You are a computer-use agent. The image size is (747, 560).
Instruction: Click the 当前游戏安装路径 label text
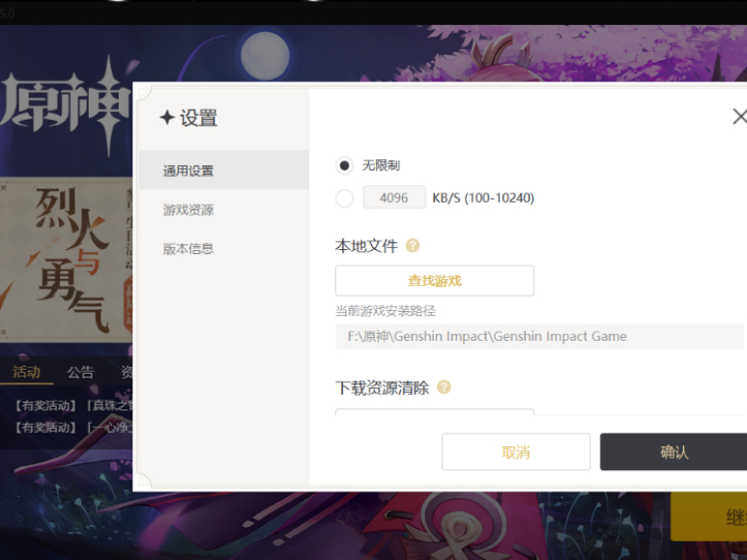[x=386, y=311]
